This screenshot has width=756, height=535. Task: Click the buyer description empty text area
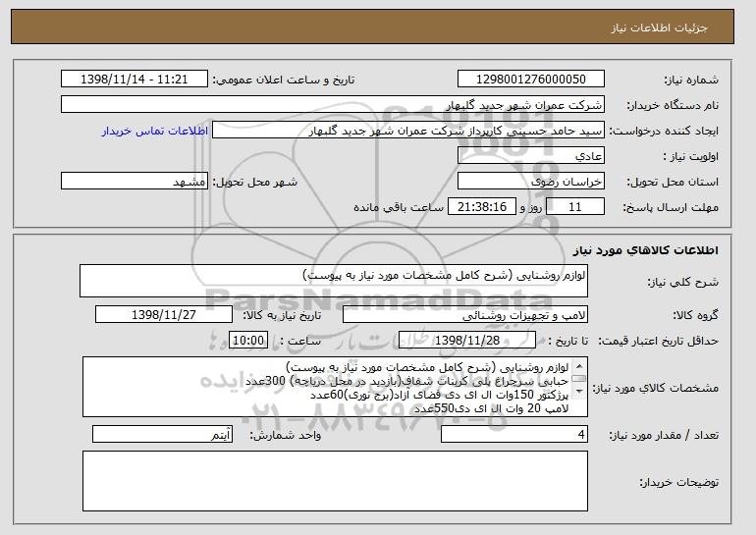[x=335, y=481]
